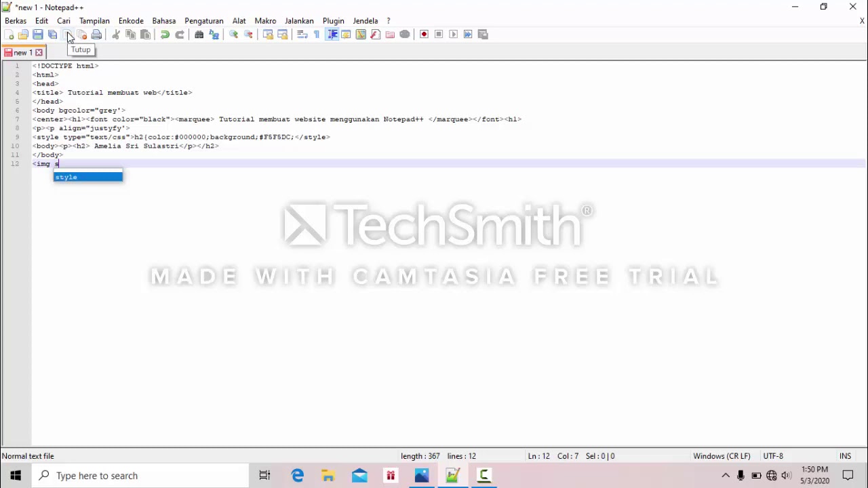Click the Save All toolbar icon
The width and height of the screenshot is (868, 488).
pos(52,35)
